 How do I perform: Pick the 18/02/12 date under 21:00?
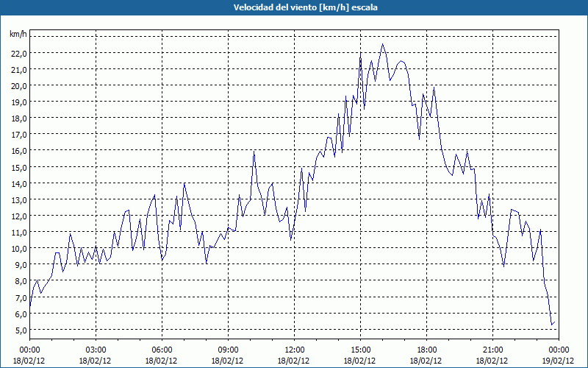pyautogui.click(x=492, y=361)
